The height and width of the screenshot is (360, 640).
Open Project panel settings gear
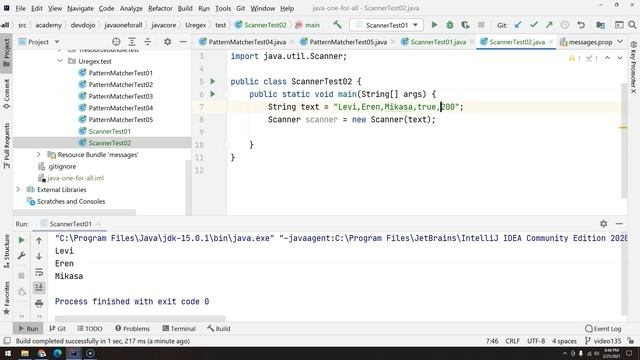coord(167,42)
